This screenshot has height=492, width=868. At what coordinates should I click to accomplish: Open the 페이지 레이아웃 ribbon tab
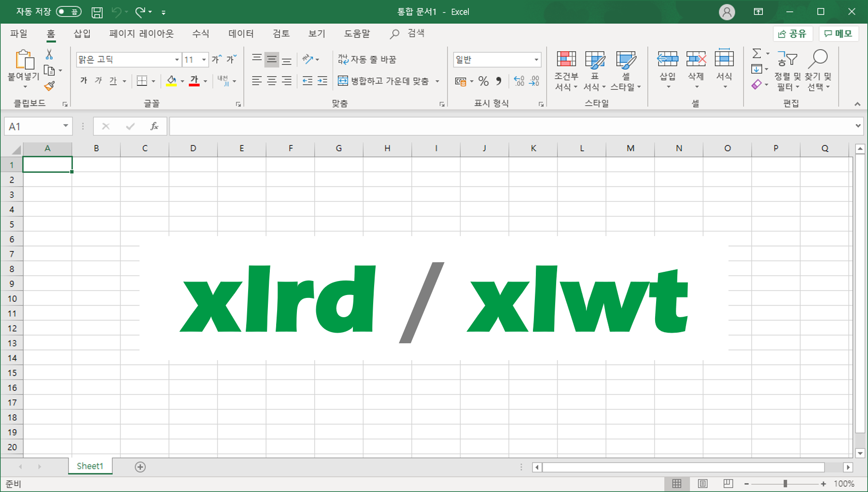(x=141, y=33)
